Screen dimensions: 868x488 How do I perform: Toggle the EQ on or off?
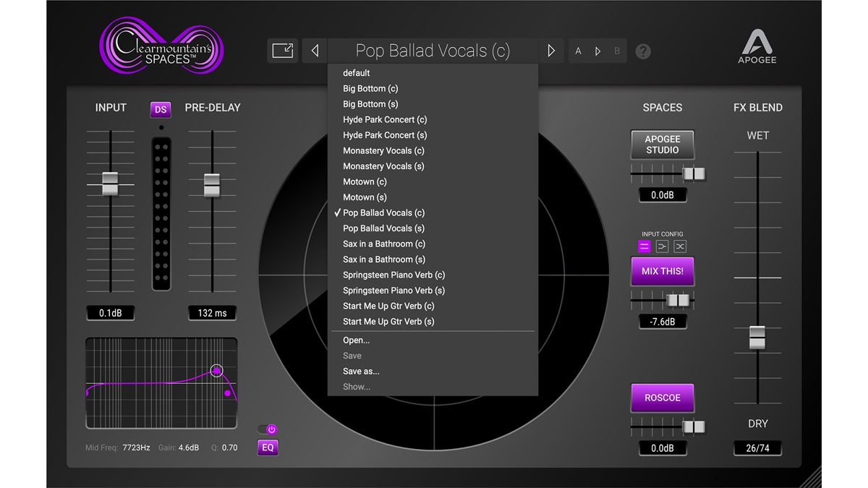pos(267,447)
